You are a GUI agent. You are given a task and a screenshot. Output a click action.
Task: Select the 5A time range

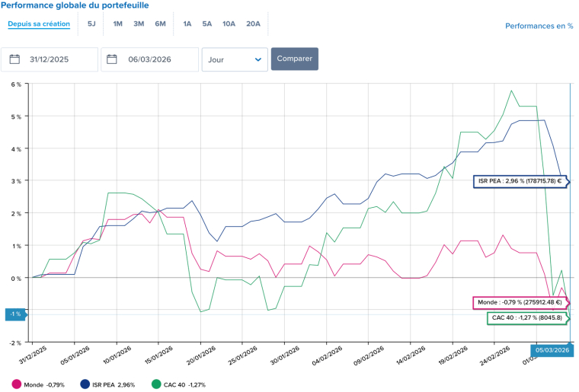pyautogui.click(x=207, y=24)
